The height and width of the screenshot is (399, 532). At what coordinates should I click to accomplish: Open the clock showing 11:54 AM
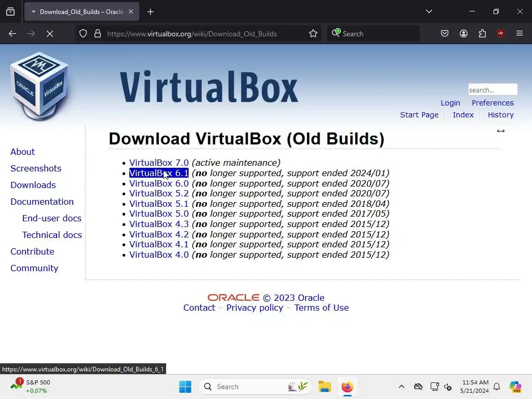click(x=474, y=387)
